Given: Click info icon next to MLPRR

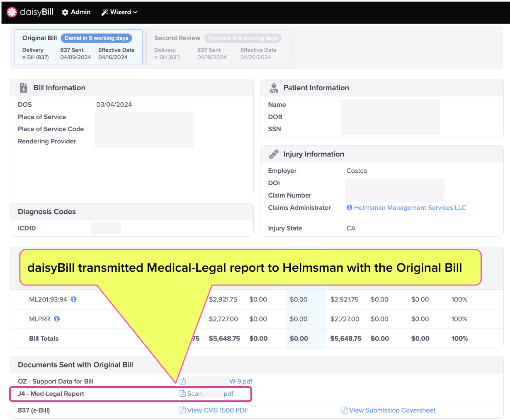Looking at the screenshot, I should pyautogui.click(x=57, y=319).
